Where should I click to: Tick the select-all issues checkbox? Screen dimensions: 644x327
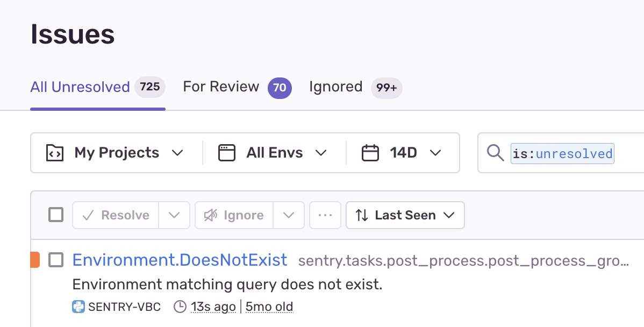click(56, 215)
